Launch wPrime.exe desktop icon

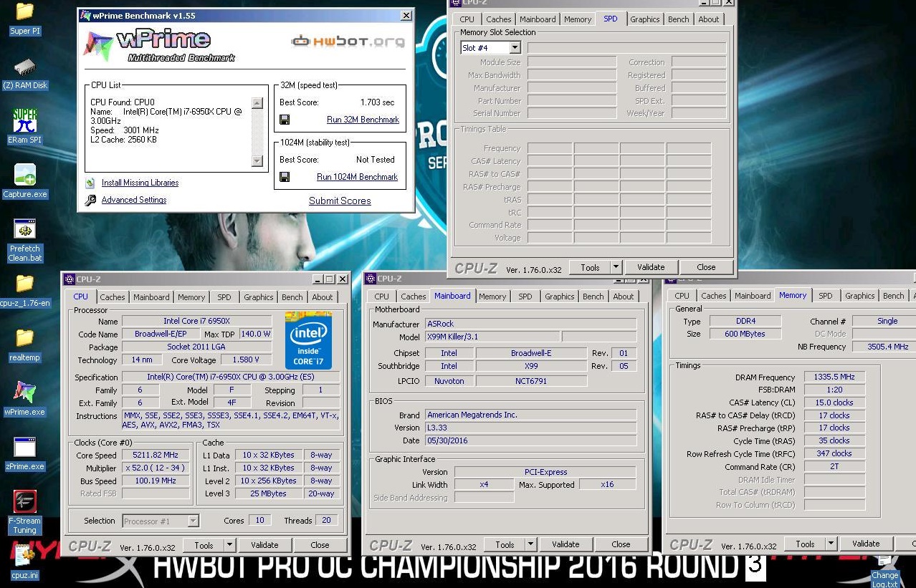point(24,398)
